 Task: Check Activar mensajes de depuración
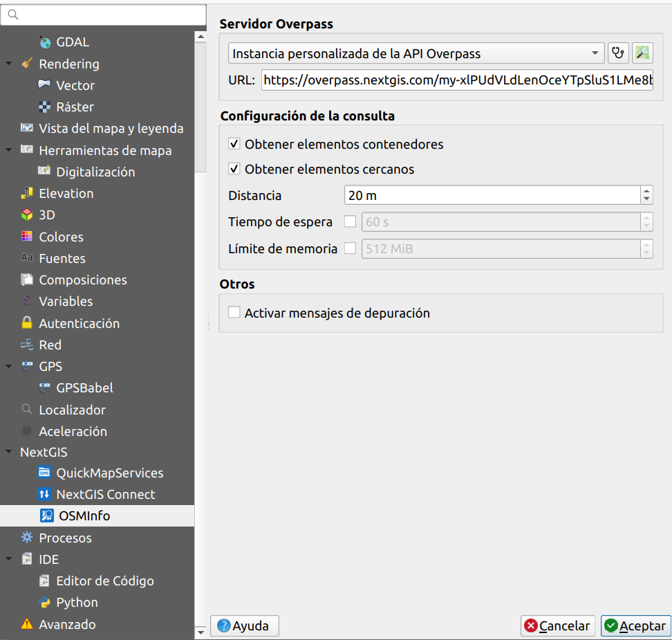[234, 312]
